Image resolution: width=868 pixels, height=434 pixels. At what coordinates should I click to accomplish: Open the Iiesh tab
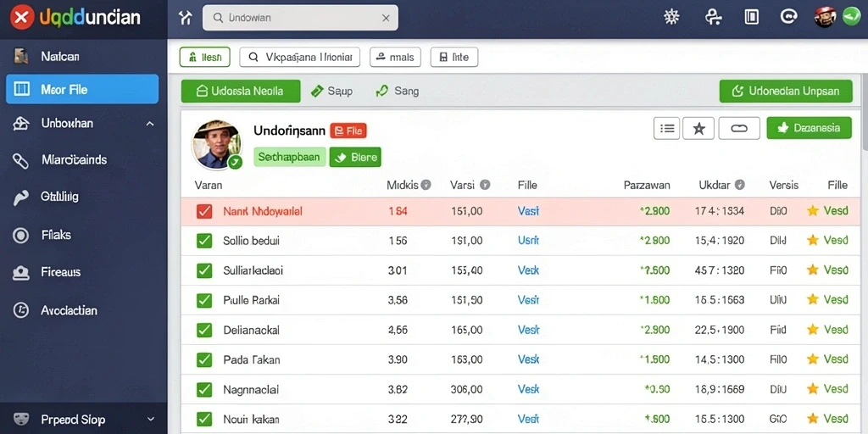(205, 57)
